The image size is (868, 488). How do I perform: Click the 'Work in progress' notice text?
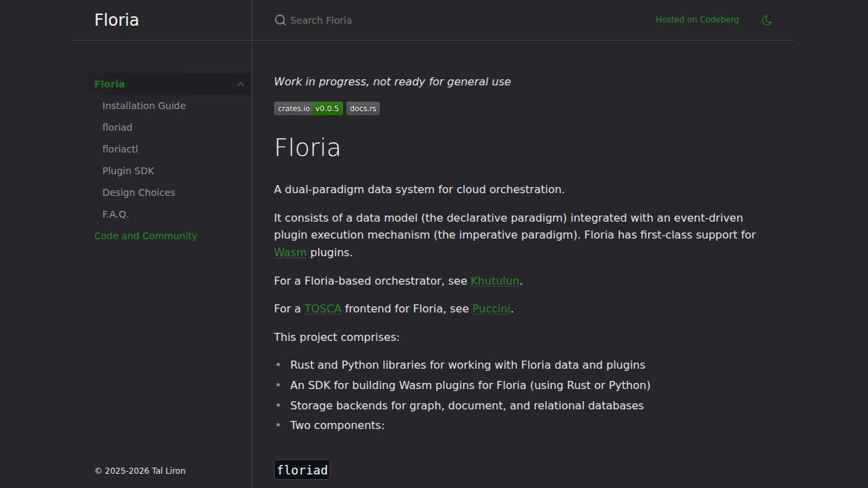(x=392, y=81)
